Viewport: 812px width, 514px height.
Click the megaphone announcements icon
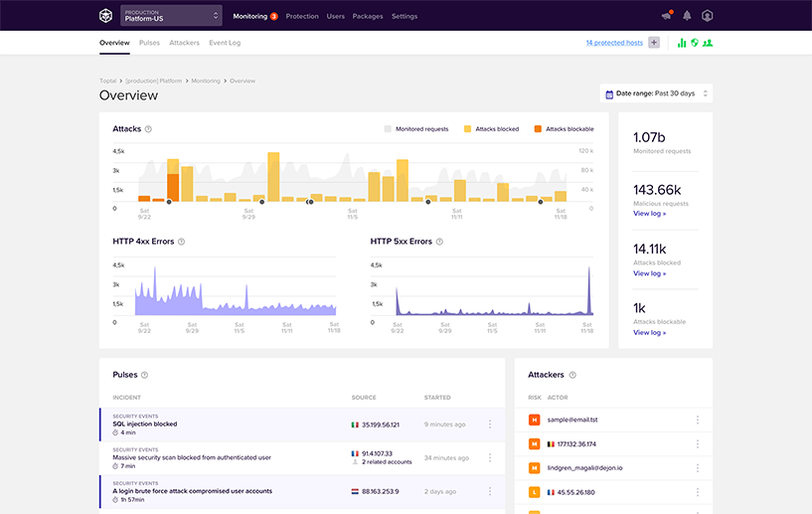pyautogui.click(x=666, y=16)
